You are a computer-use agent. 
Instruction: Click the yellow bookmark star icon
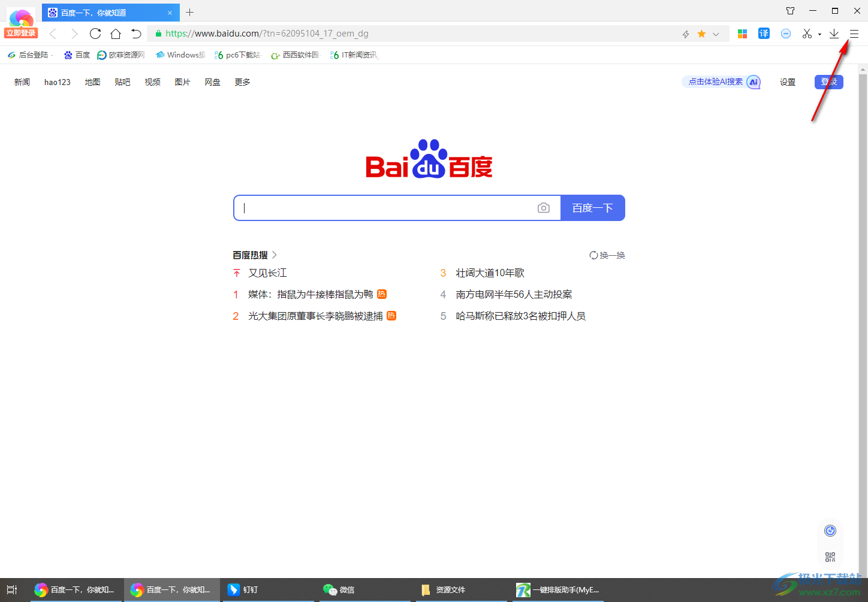point(701,34)
